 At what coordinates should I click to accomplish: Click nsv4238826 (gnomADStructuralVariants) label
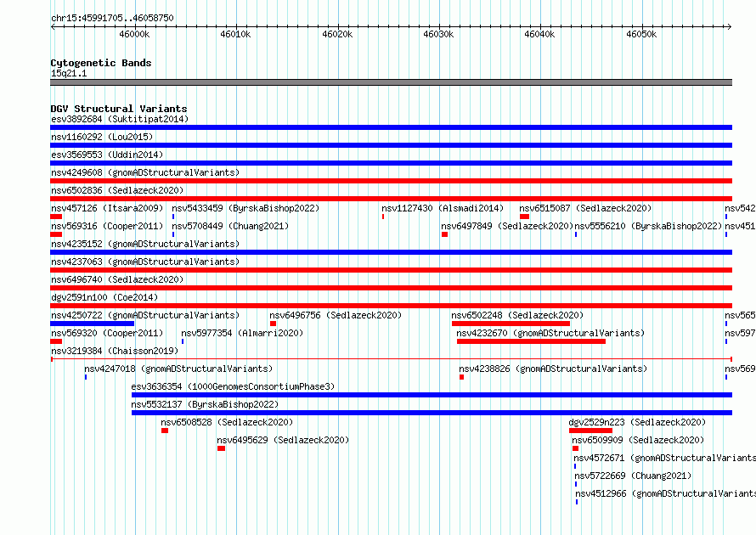click(553, 369)
